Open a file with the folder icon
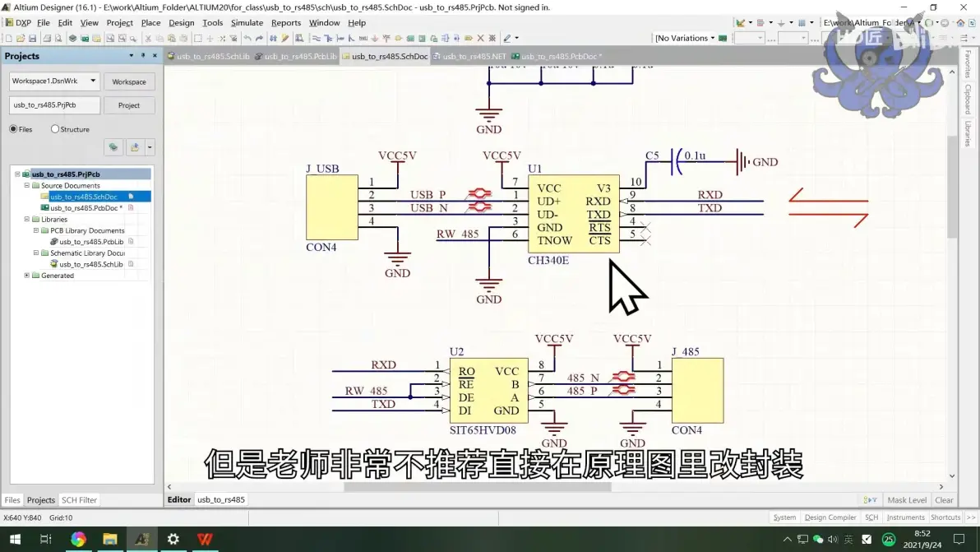The width and height of the screenshot is (980, 552). (x=21, y=38)
